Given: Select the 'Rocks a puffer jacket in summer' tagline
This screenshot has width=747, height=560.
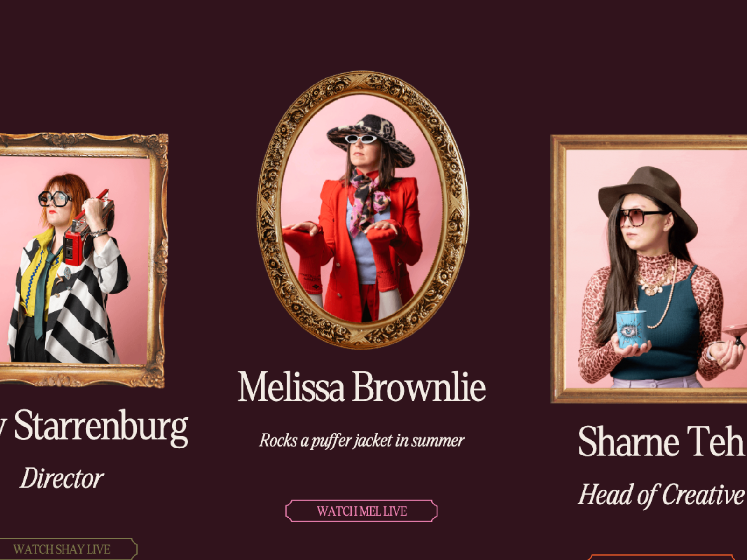Looking at the screenshot, I should point(361,441).
